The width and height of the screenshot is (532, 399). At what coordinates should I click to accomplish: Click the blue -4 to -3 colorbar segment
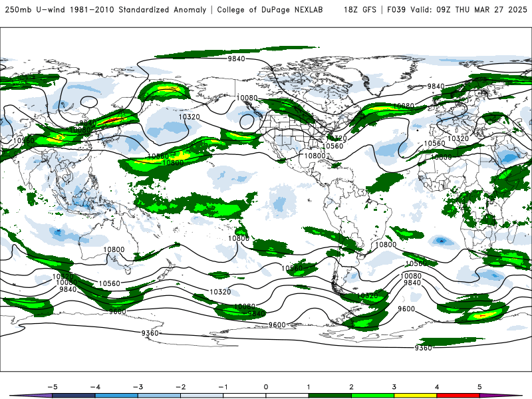116,396
